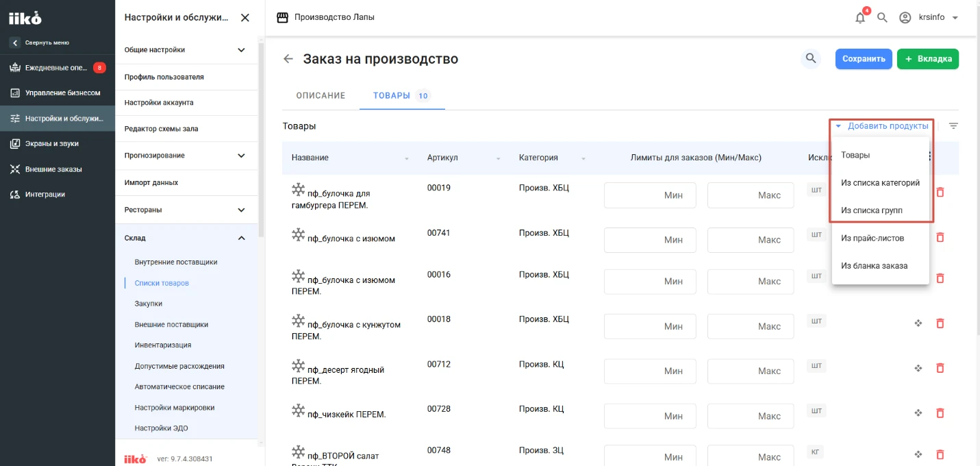Select Из списка категорий menu option

(x=880, y=183)
